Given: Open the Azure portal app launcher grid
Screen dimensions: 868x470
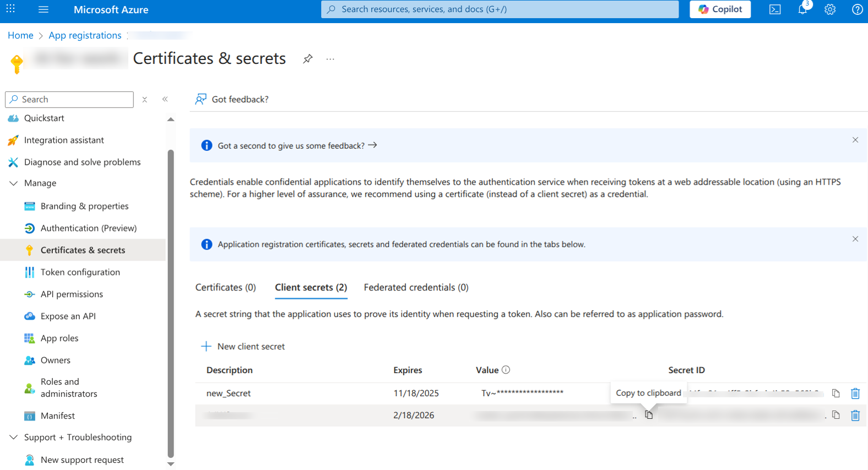Looking at the screenshot, I should point(10,9).
